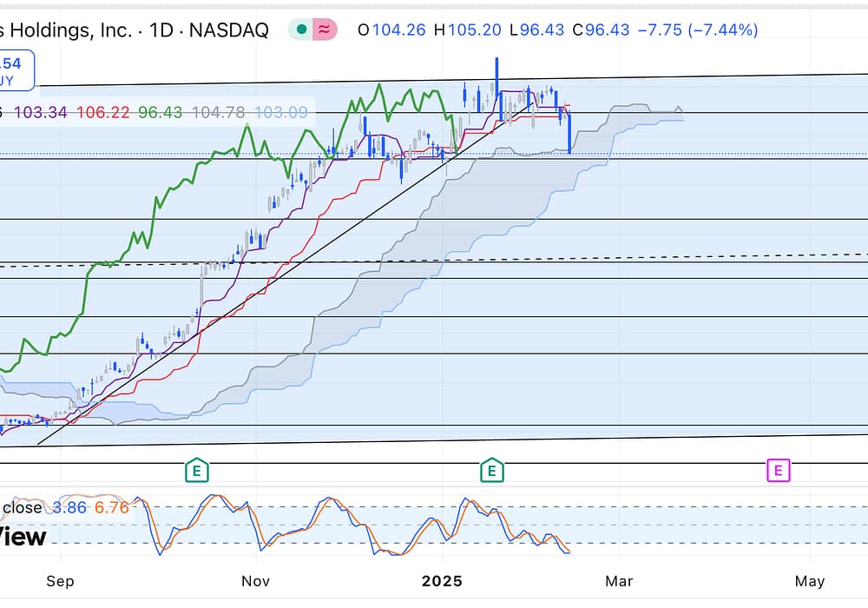Open the green earnings marker near November
The width and height of the screenshot is (868, 608).
[x=197, y=471]
